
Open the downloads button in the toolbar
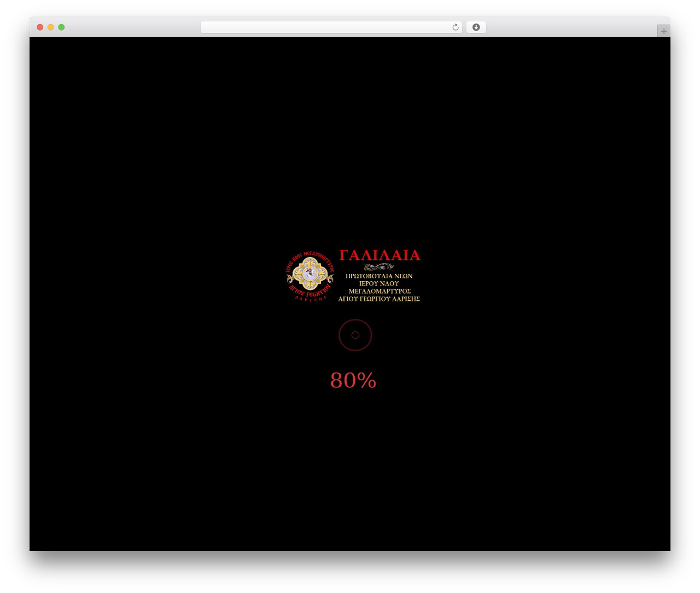coord(476,27)
